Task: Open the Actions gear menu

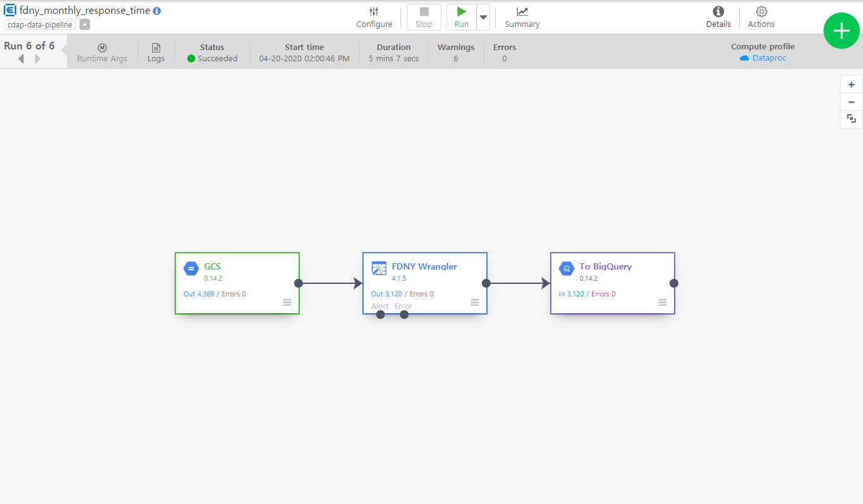Action: [761, 18]
